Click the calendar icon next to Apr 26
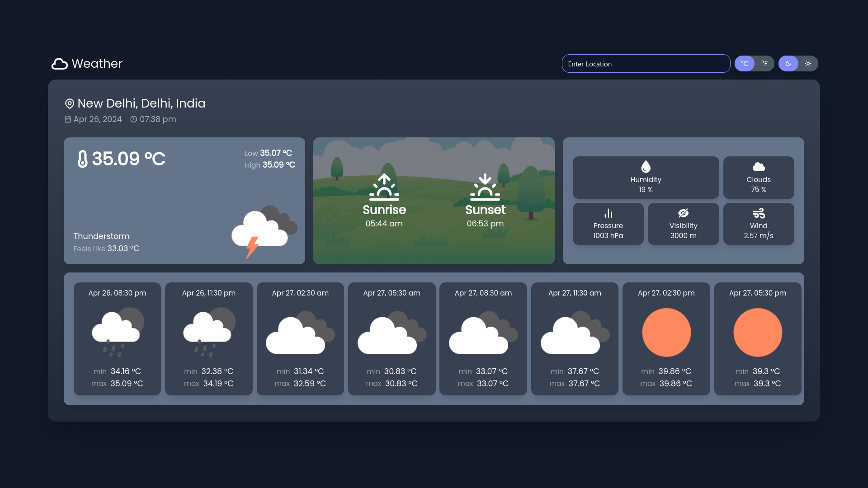The image size is (868, 488). tap(68, 119)
